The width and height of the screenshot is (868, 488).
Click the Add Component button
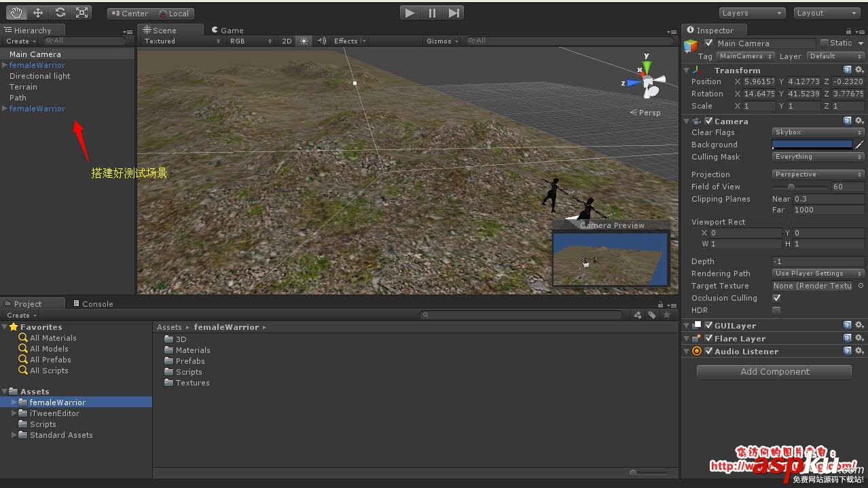pyautogui.click(x=774, y=372)
